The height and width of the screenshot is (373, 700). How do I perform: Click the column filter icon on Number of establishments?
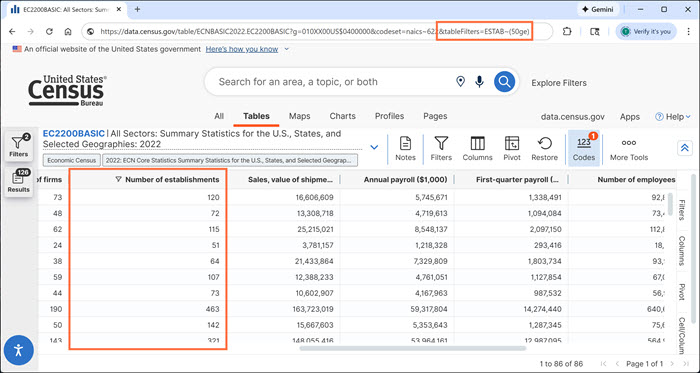click(118, 179)
